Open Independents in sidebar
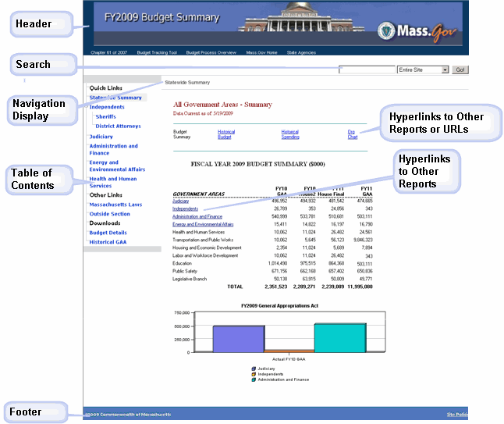Screen dimensions: 504x424 tap(107, 107)
